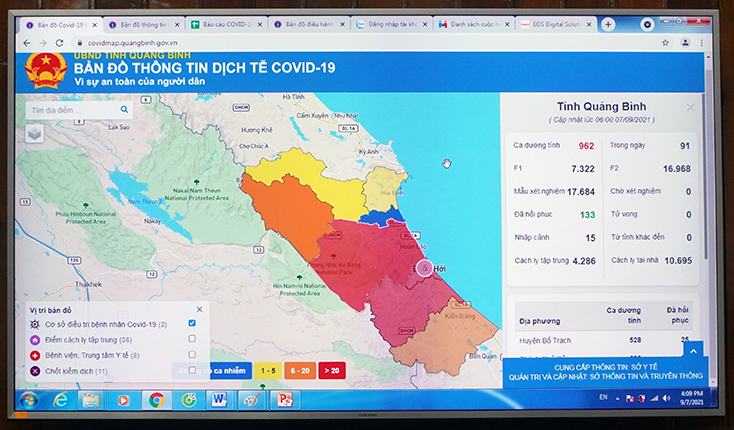Check the Chốt kiểm dịch checkbox
Screen dimensions: 734x430
coord(192,370)
